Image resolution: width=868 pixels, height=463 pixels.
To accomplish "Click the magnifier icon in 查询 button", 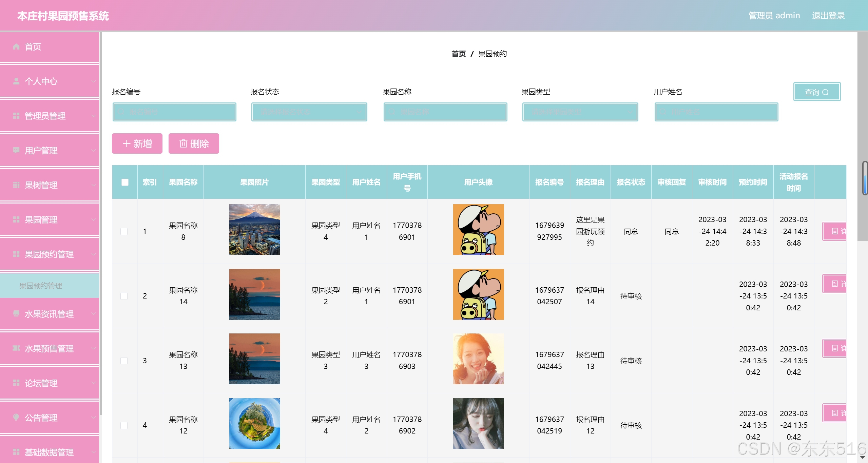I will coord(826,92).
